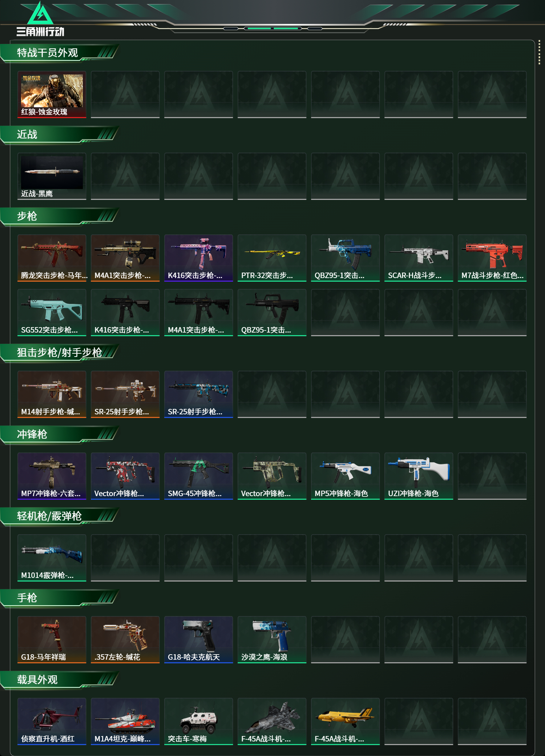Open the M14射手步枪 skin
This screenshot has height=756, width=545.
52,394
